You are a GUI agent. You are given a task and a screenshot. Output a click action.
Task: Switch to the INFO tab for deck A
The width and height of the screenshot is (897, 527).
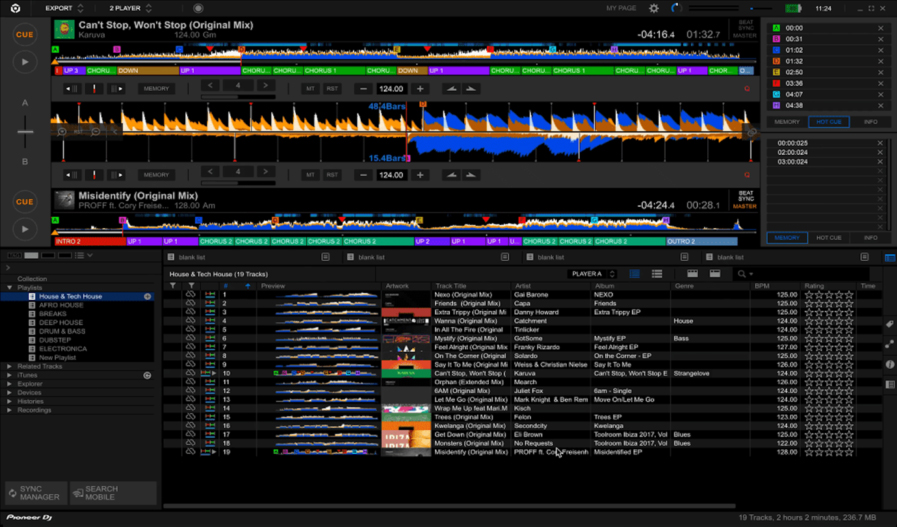click(870, 122)
